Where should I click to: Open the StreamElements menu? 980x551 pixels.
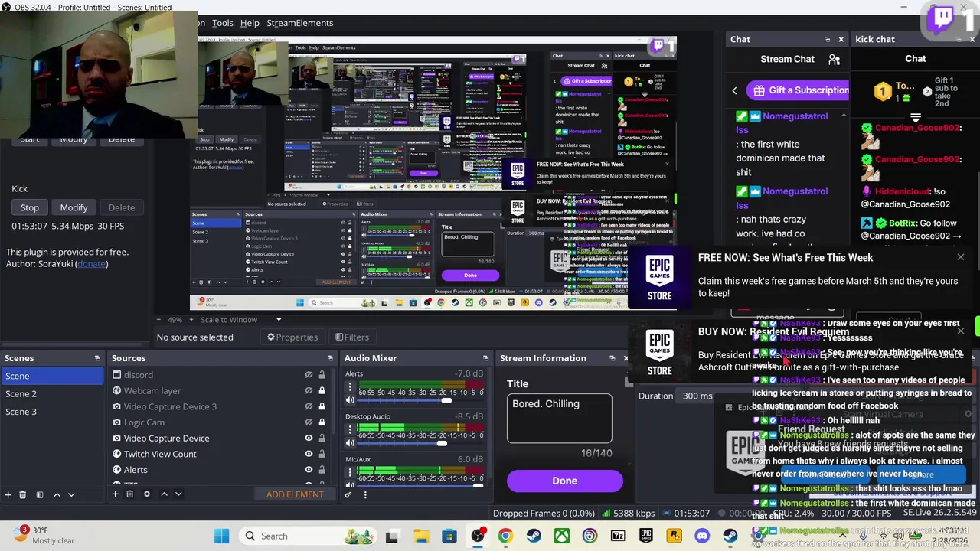[x=299, y=23]
